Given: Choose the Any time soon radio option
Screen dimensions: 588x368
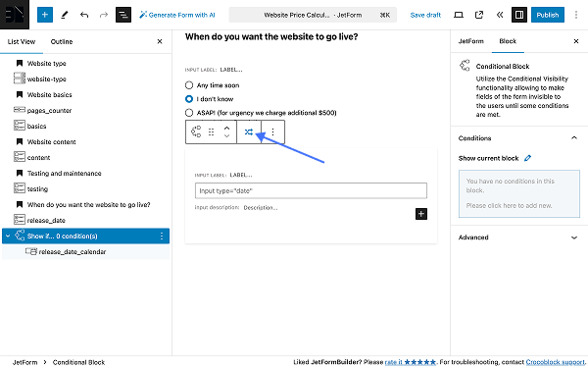Looking at the screenshot, I should [189, 85].
